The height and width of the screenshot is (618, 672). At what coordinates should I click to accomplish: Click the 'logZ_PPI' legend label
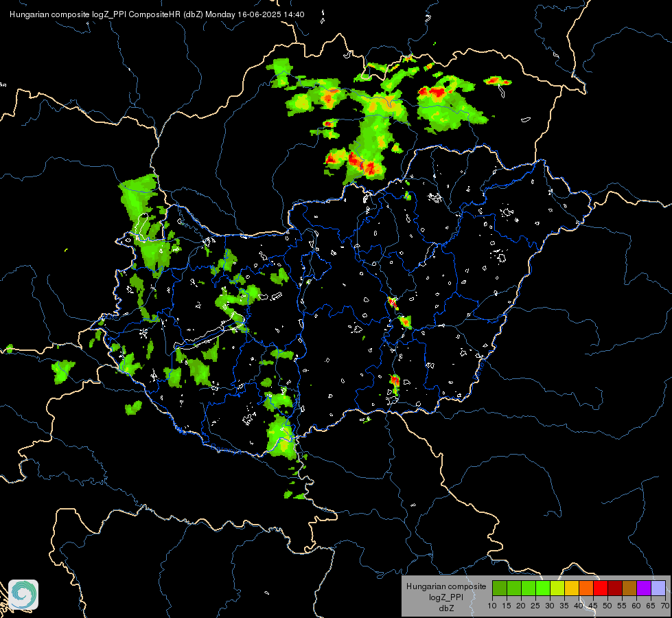click(x=446, y=597)
